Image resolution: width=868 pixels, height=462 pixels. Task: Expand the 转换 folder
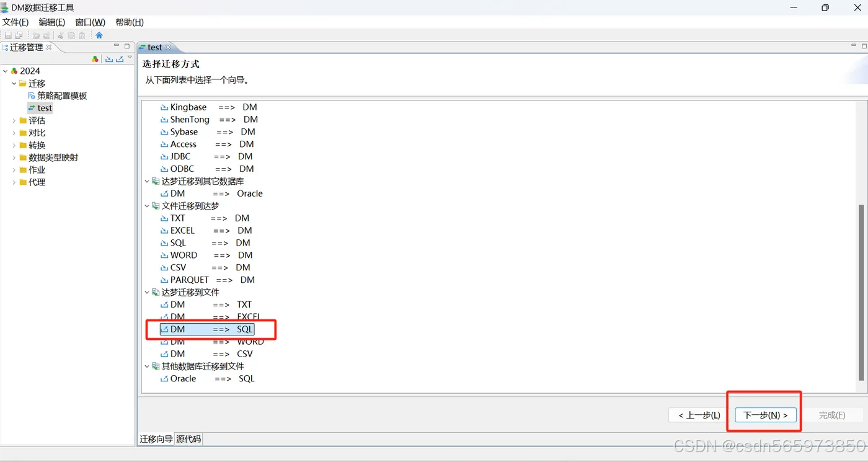tap(14, 145)
